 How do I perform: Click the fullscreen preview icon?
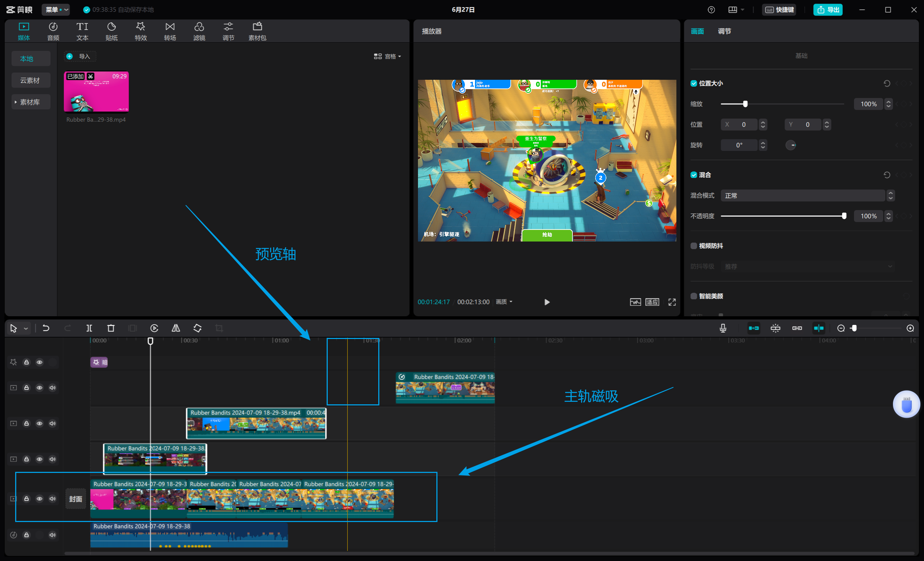(672, 302)
